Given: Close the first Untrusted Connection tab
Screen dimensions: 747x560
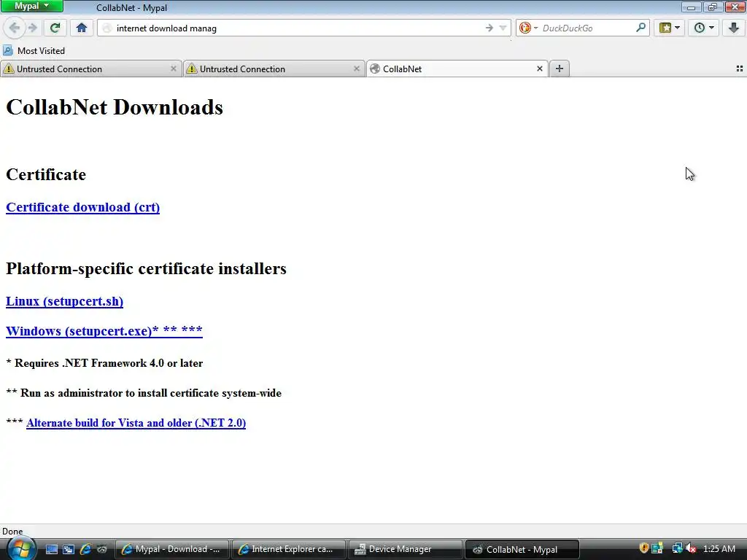Looking at the screenshot, I should pyautogui.click(x=174, y=69).
